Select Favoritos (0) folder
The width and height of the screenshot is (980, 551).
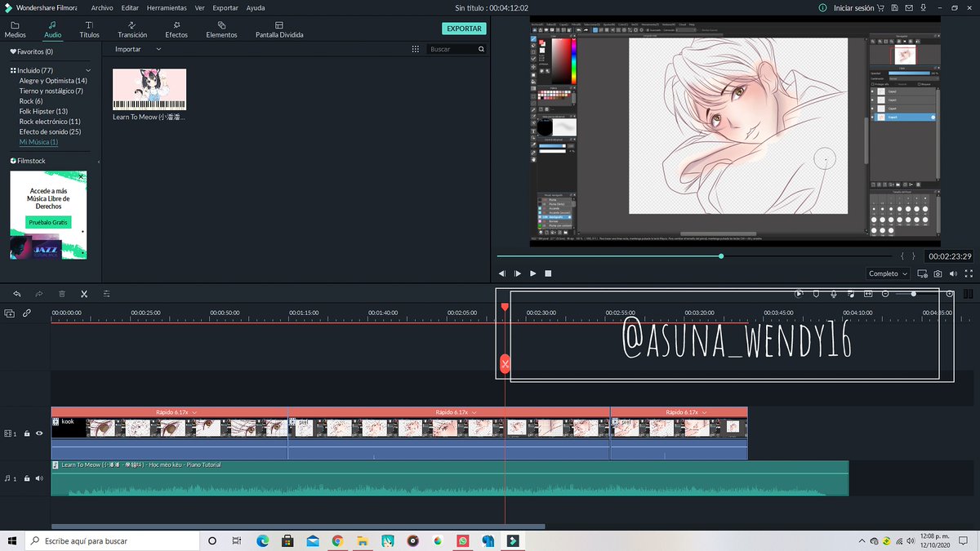pyautogui.click(x=32, y=51)
